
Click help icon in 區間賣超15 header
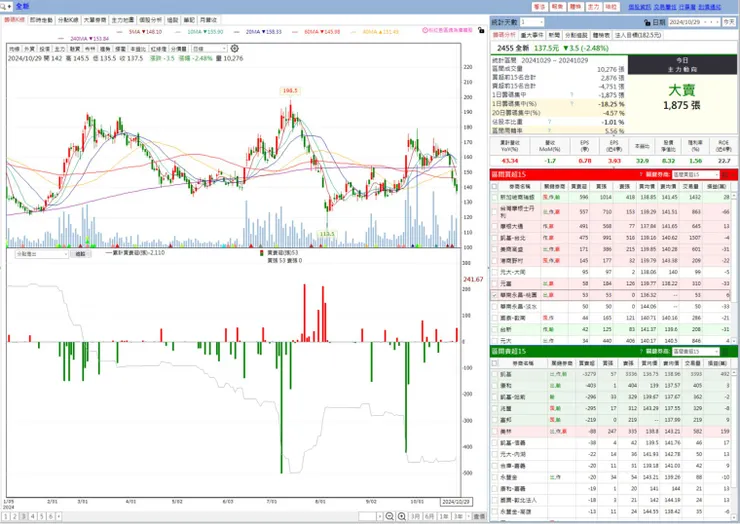pyautogui.click(x=641, y=352)
